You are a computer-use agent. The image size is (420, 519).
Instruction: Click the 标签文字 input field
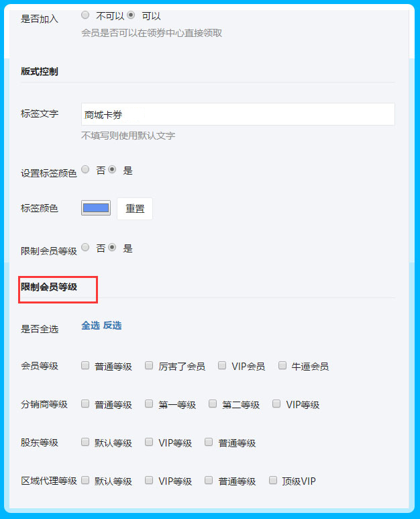point(238,115)
